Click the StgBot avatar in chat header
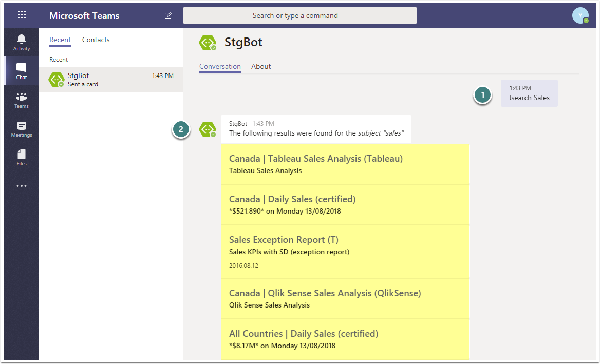Screen dimensions: 600x364 (x=208, y=43)
